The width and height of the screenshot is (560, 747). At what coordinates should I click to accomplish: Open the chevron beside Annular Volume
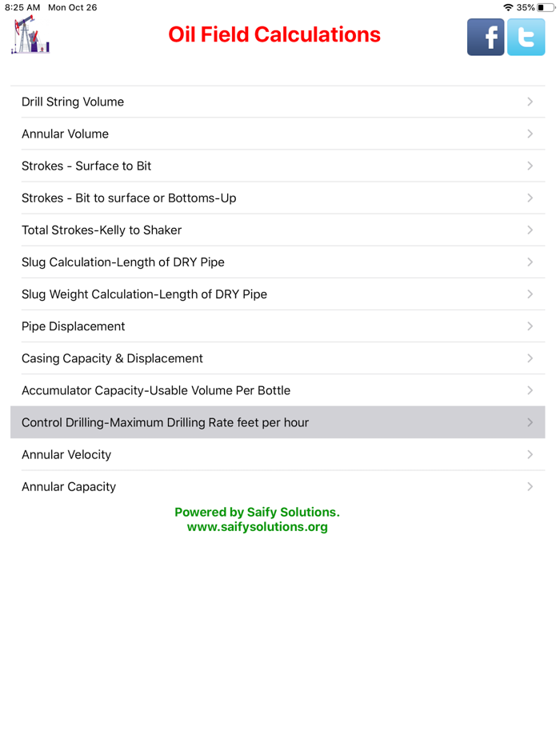coord(530,134)
